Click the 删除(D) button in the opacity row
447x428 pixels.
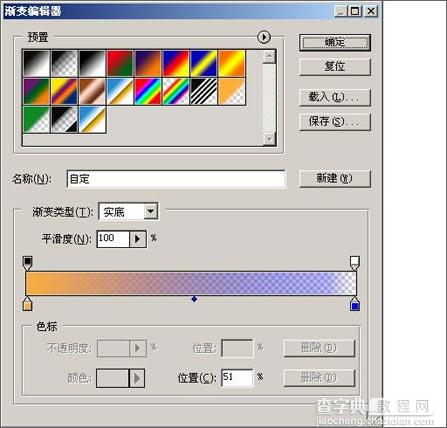[x=319, y=348]
